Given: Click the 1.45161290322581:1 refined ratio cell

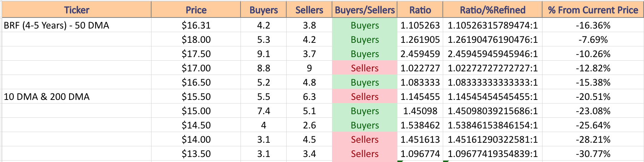Looking at the screenshot, I should pos(492,140).
